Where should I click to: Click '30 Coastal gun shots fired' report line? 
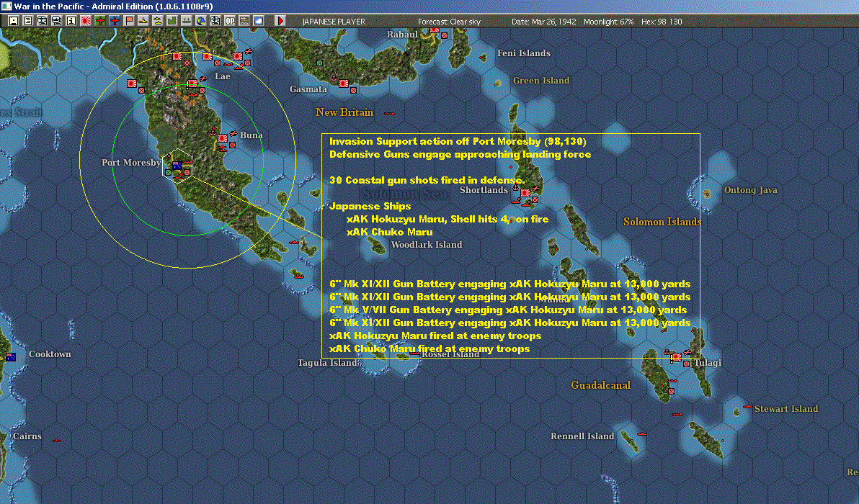pos(427,180)
